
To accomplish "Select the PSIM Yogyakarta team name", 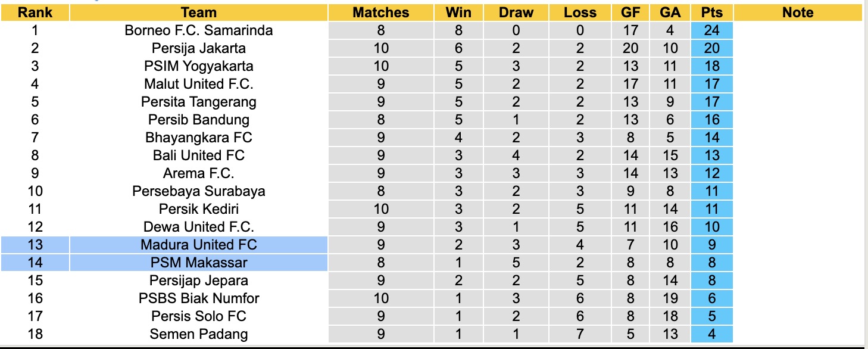I will 199,66.
